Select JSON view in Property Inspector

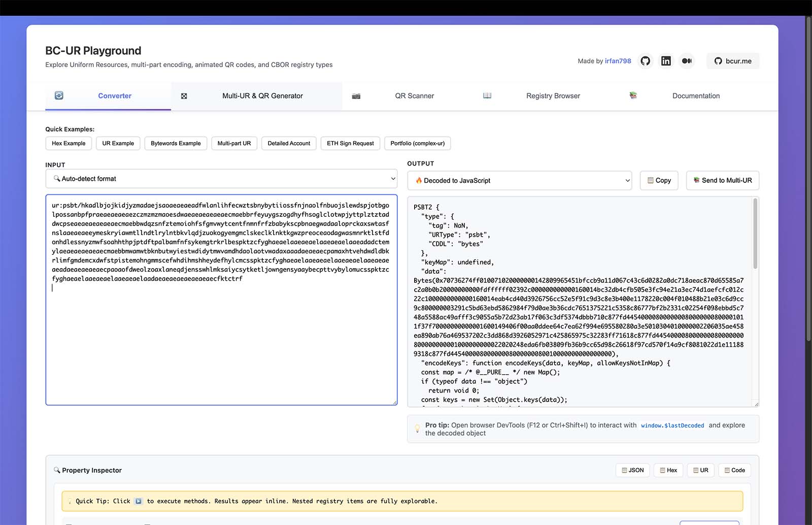tap(632, 470)
